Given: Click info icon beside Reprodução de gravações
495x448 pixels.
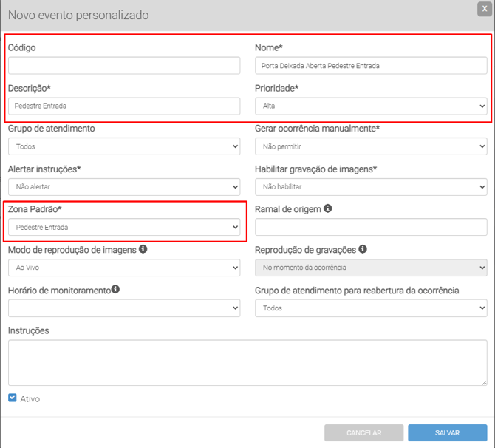Looking at the screenshot, I should pos(363,250).
